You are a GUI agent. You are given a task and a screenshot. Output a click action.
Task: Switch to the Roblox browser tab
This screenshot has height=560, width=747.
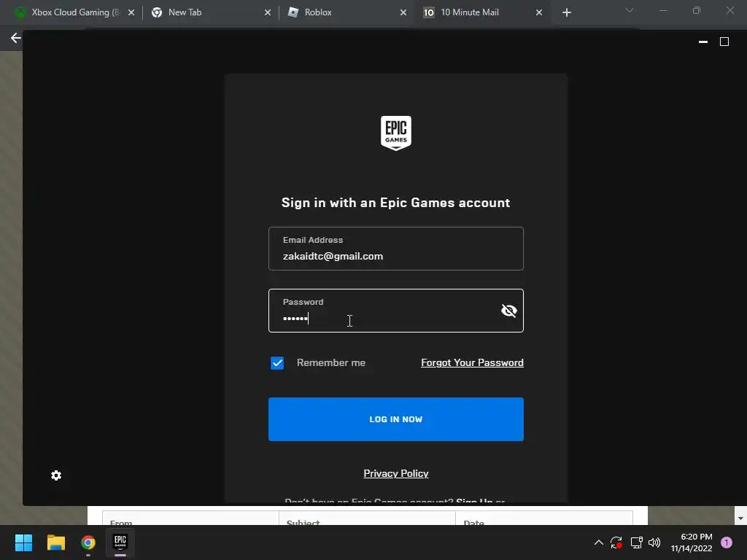[x=345, y=12]
